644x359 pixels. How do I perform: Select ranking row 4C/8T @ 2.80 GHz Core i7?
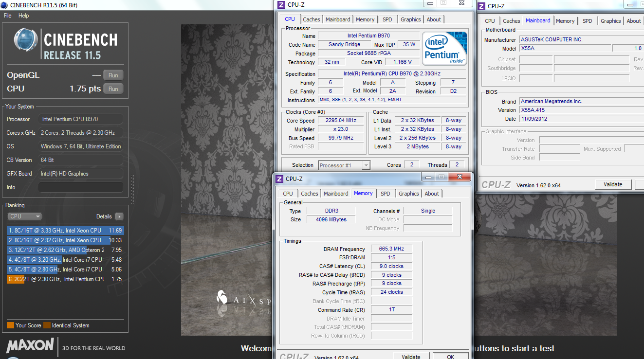click(x=65, y=269)
